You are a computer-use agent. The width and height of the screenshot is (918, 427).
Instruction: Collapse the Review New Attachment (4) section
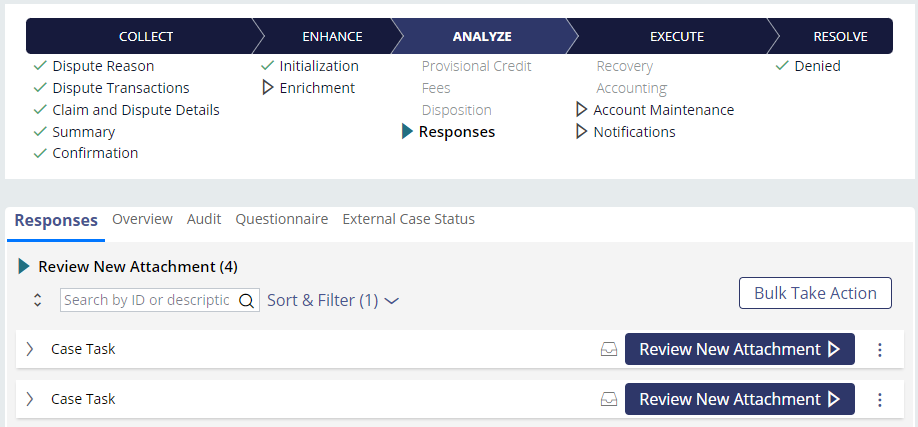24,267
